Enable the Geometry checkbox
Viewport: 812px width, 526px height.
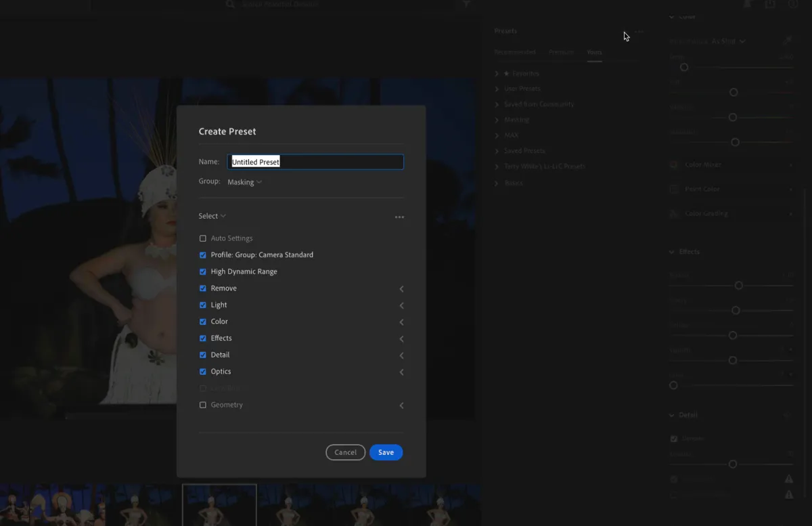coord(202,404)
